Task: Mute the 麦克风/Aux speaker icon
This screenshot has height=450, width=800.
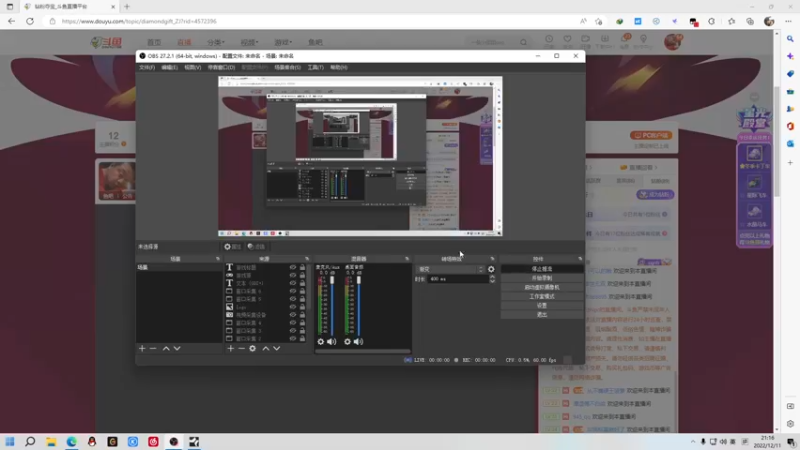Action: (332, 341)
